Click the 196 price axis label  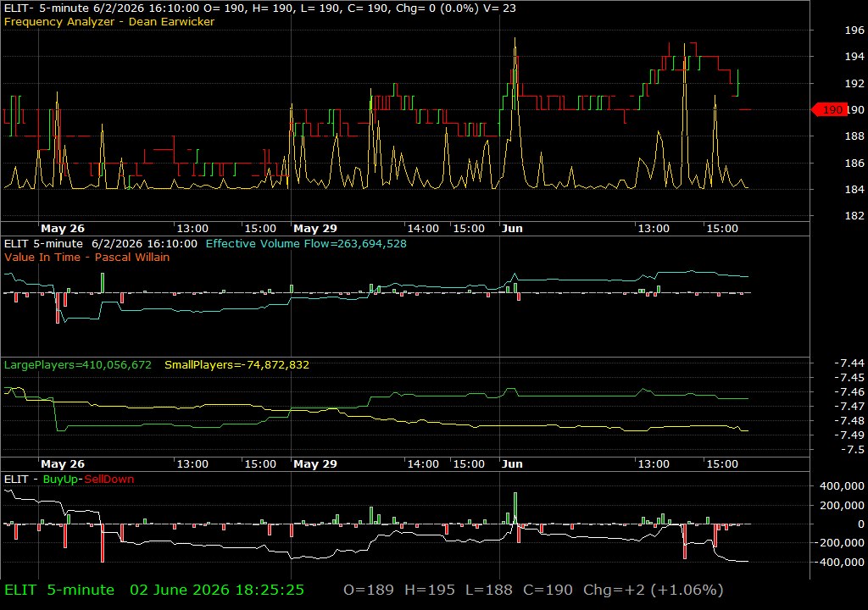854,30
